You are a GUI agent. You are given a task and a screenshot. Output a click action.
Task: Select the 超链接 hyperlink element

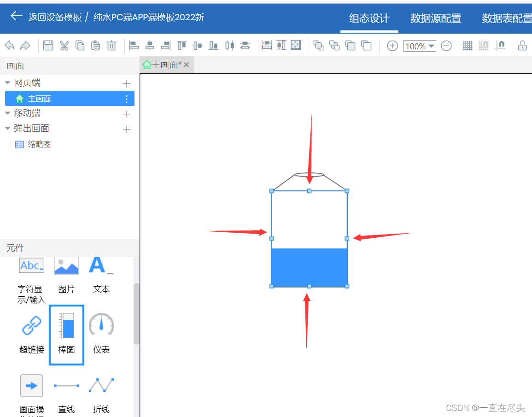pos(31,325)
